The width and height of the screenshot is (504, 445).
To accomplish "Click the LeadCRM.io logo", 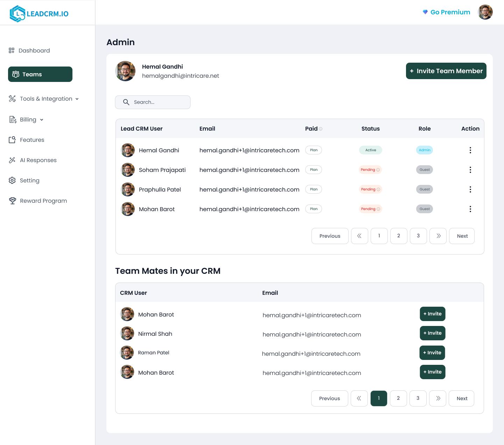I will pyautogui.click(x=39, y=14).
